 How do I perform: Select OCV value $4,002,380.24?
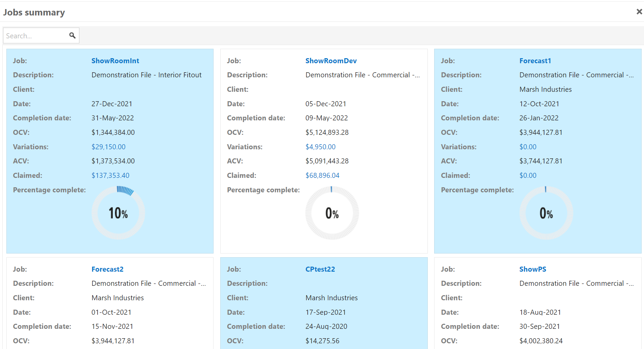pos(541,341)
